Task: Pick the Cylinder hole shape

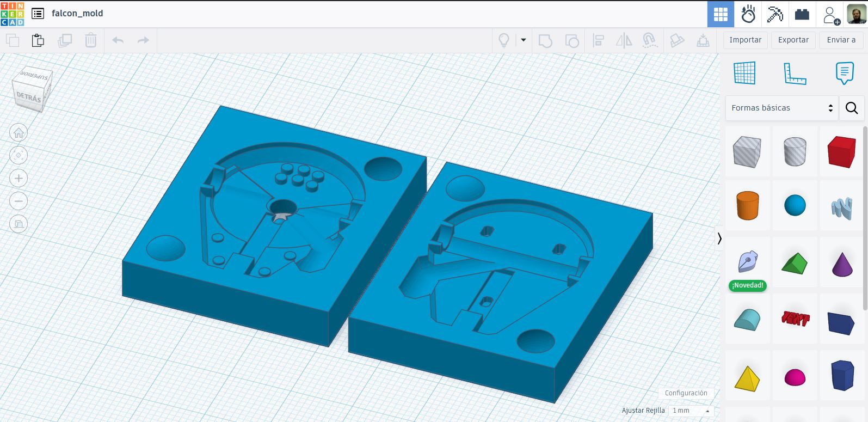Action: pyautogui.click(x=795, y=151)
